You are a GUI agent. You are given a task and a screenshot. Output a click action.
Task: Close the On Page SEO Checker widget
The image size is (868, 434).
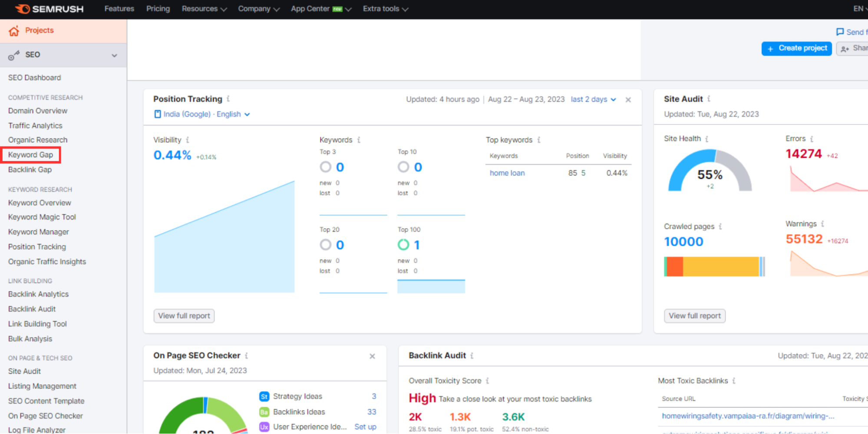coord(372,356)
